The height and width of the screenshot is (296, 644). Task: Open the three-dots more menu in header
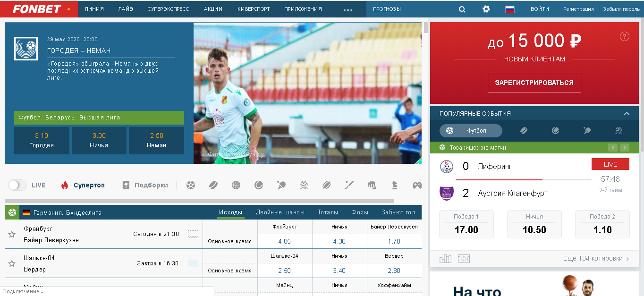tap(348, 10)
